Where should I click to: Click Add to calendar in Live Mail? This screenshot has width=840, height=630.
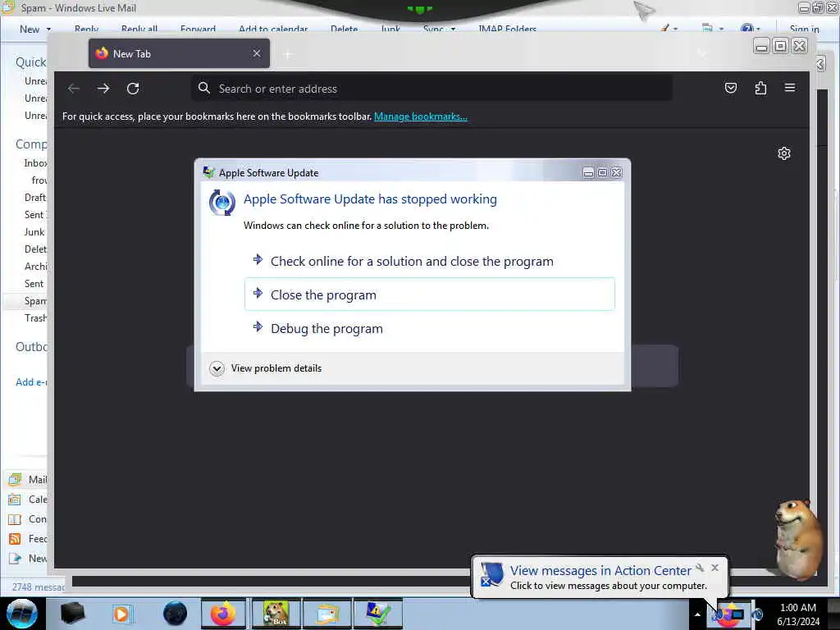(272, 30)
